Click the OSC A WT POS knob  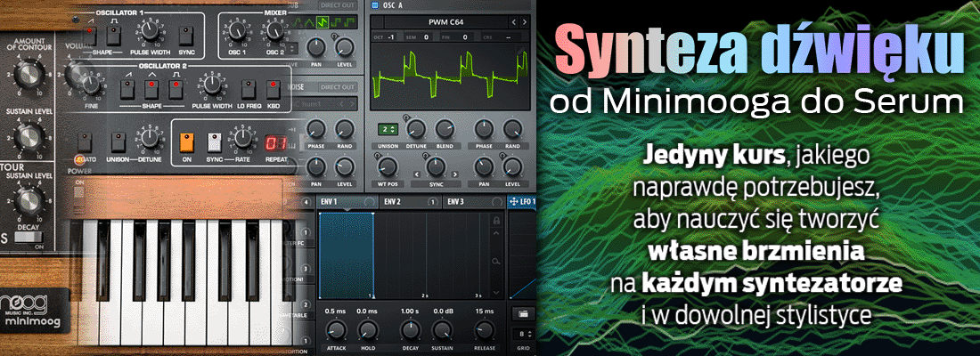click(x=388, y=166)
